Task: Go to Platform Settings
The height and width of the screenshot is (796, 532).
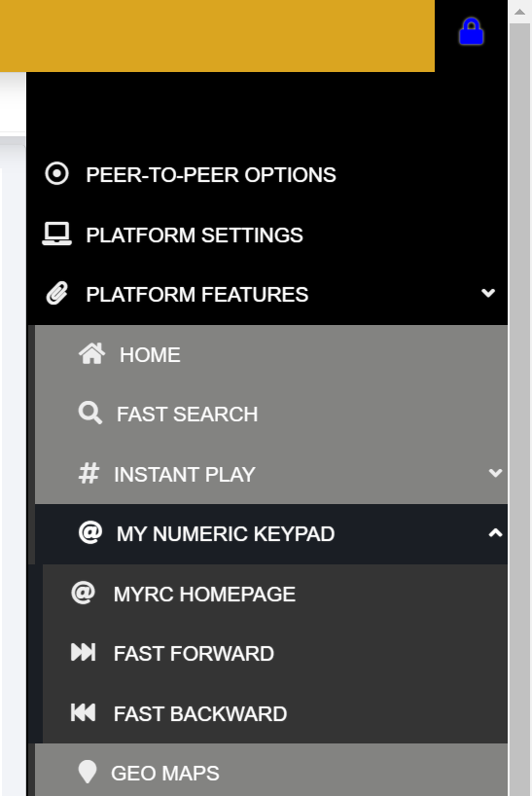Action: (267, 235)
